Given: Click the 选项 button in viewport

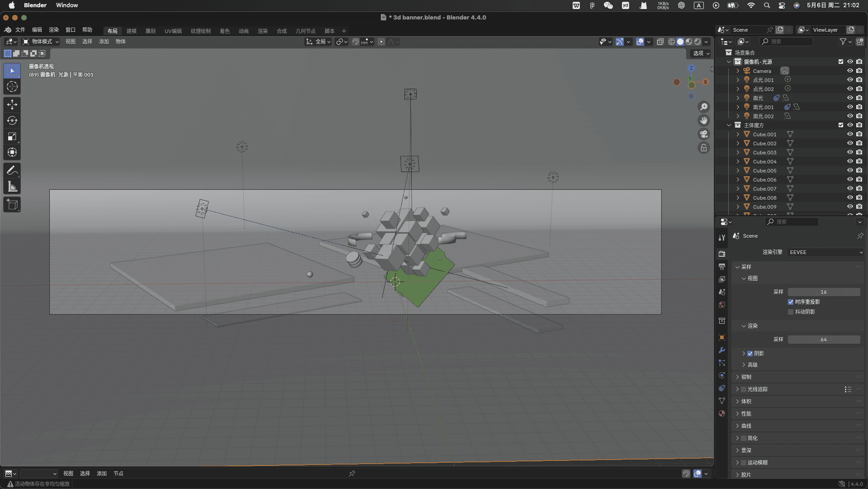Looking at the screenshot, I should click(x=701, y=53).
